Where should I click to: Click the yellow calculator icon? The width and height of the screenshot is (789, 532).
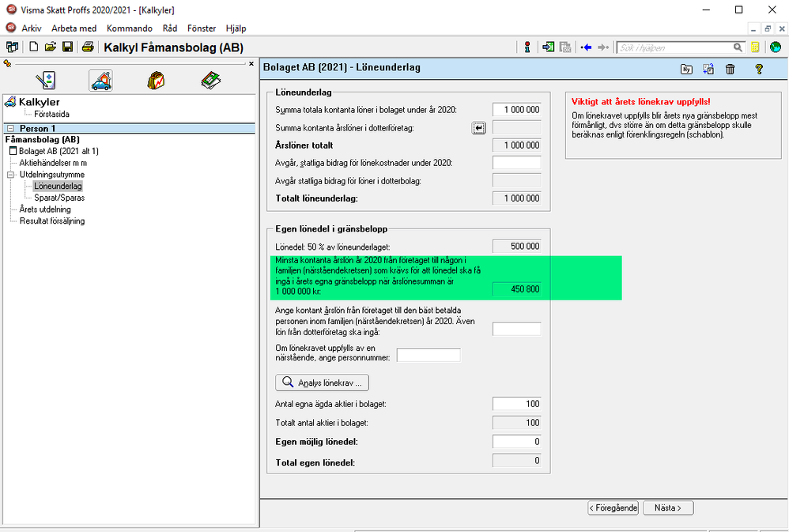point(756,47)
